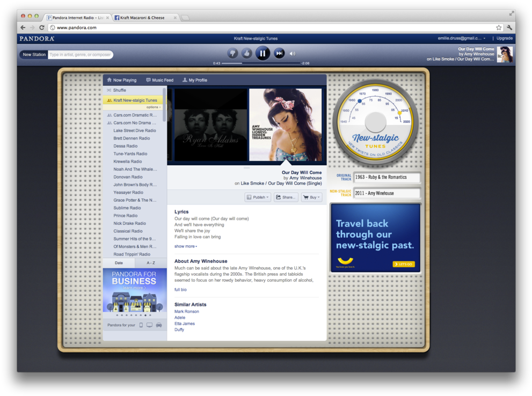Click the thumbs up button
Viewport: 532px width, 396px height.
(246, 53)
